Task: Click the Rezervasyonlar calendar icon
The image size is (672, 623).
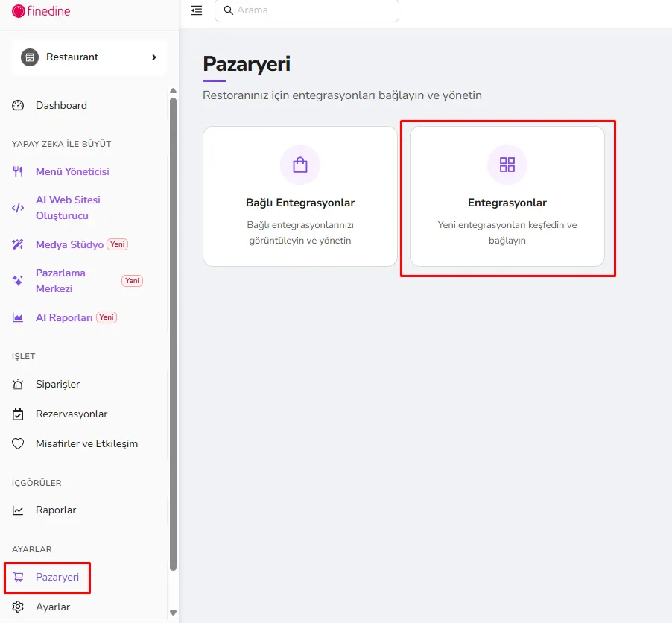Action: pos(18,414)
